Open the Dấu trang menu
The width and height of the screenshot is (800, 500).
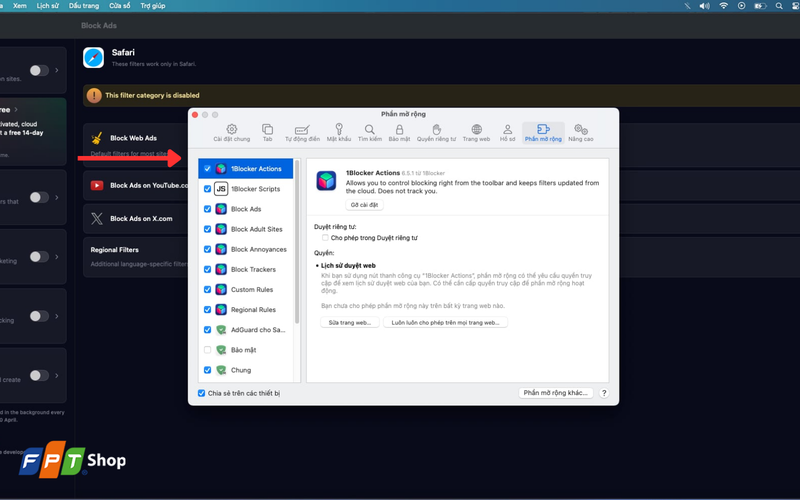click(84, 6)
